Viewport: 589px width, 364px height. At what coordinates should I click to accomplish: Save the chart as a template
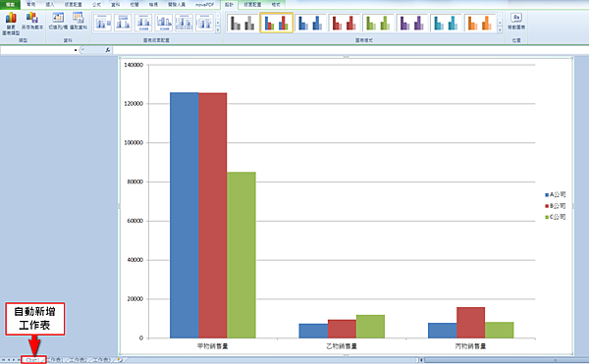[32, 21]
